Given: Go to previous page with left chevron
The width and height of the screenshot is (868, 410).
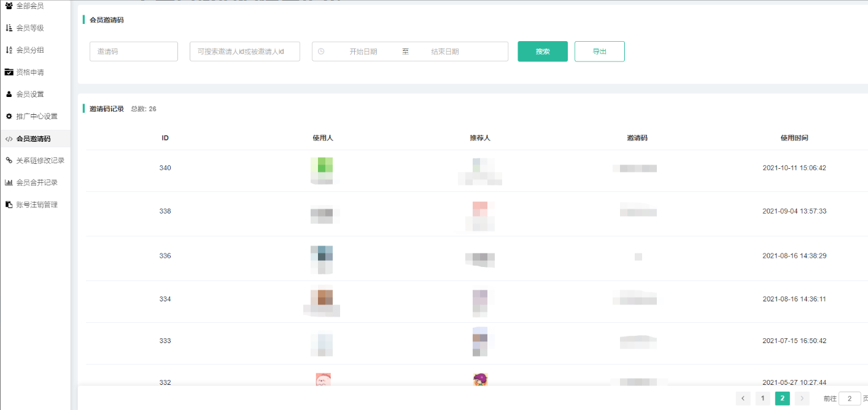Looking at the screenshot, I should pos(743,399).
